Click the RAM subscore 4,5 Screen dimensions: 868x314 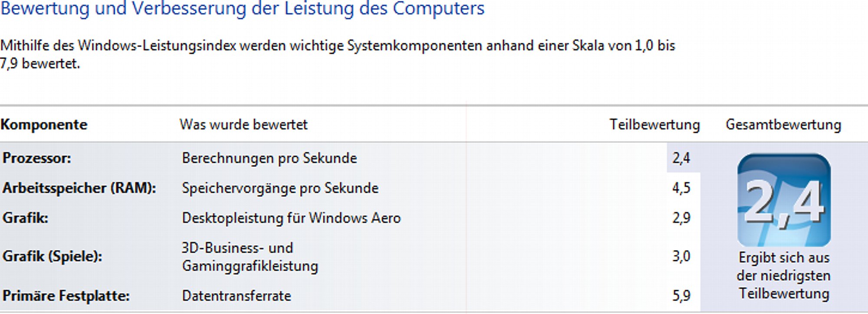click(x=681, y=188)
